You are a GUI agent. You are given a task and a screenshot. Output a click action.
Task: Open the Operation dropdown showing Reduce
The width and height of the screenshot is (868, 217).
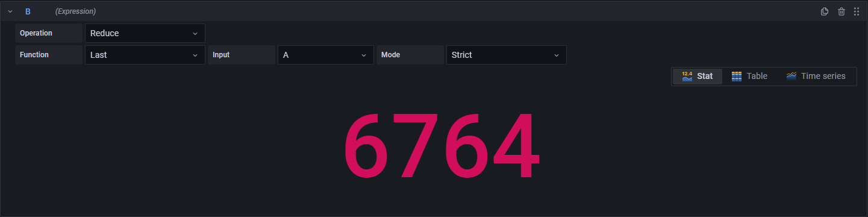(145, 33)
